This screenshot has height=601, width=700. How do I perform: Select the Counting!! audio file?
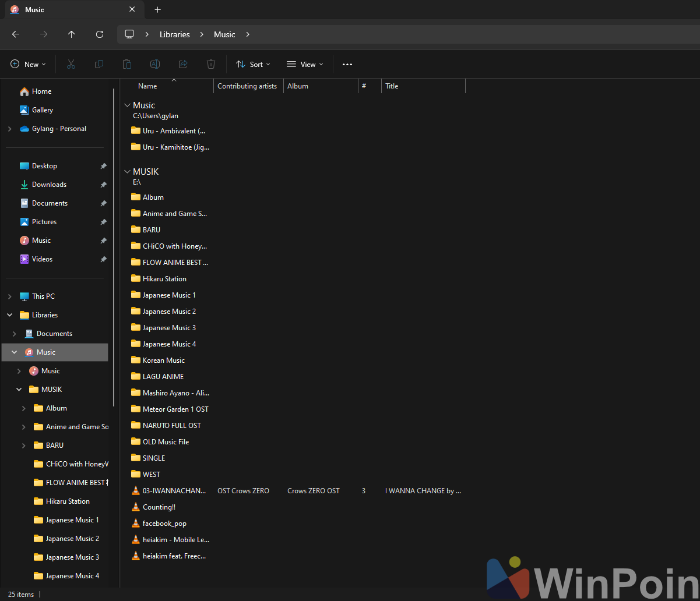pos(159,507)
